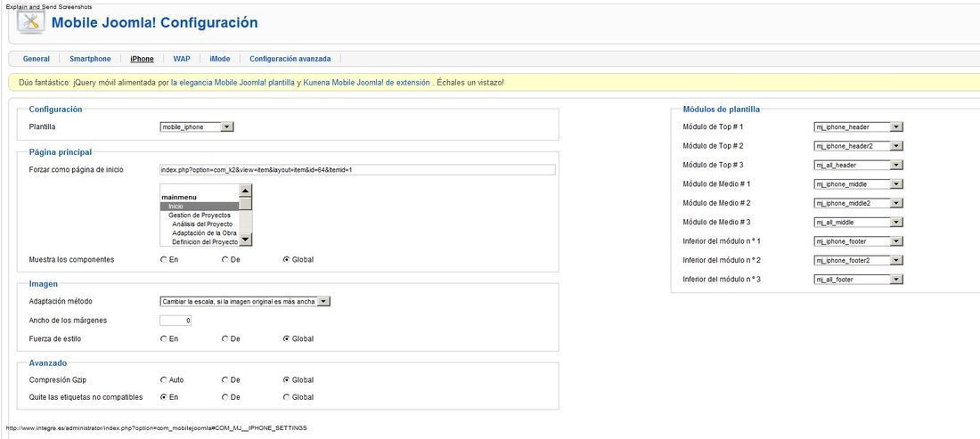Click the Módulos de plantilla section heading

tap(722, 110)
